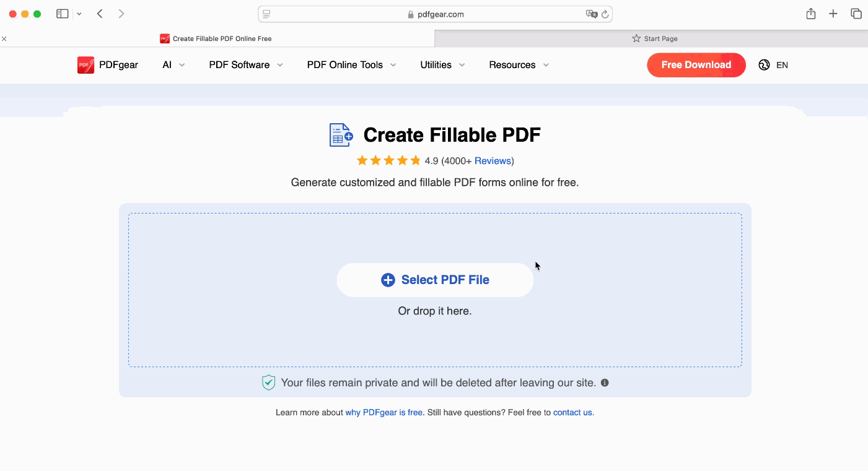Open the AI menu
868x471 pixels.
pyautogui.click(x=168, y=64)
